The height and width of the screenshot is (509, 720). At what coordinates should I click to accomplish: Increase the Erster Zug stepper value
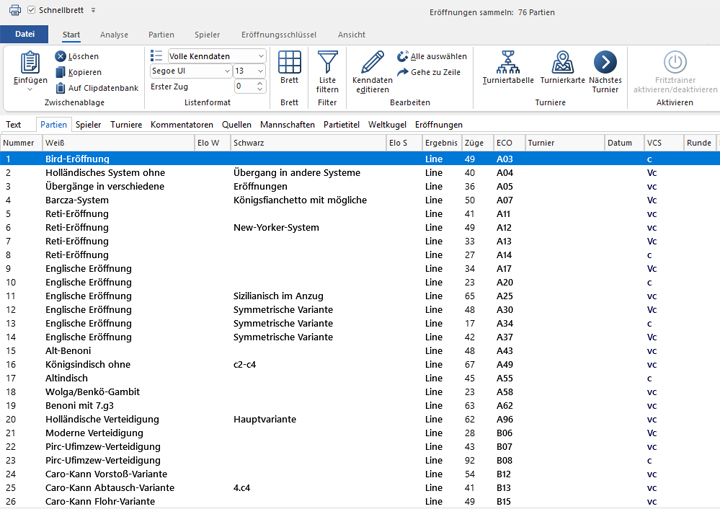point(262,84)
